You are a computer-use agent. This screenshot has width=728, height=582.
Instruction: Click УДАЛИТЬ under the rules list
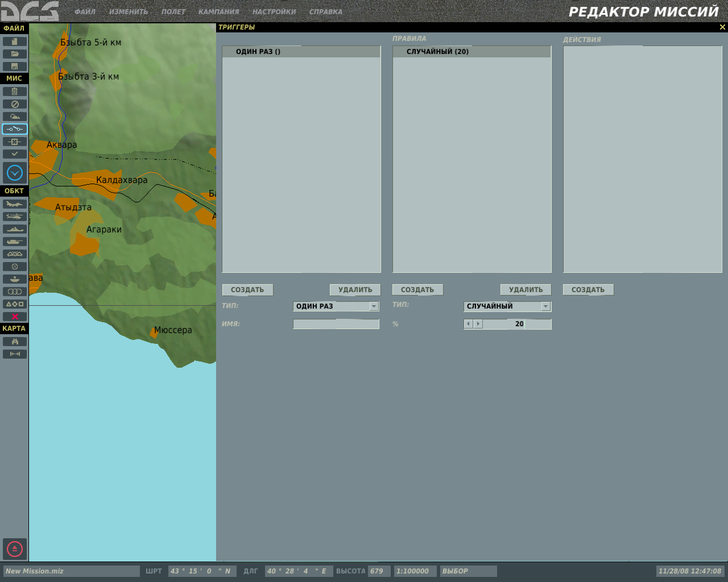point(526,290)
